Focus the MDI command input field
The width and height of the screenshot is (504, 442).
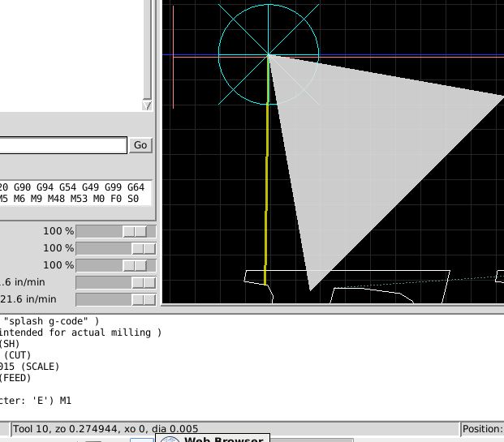pyautogui.click(x=62, y=145)
